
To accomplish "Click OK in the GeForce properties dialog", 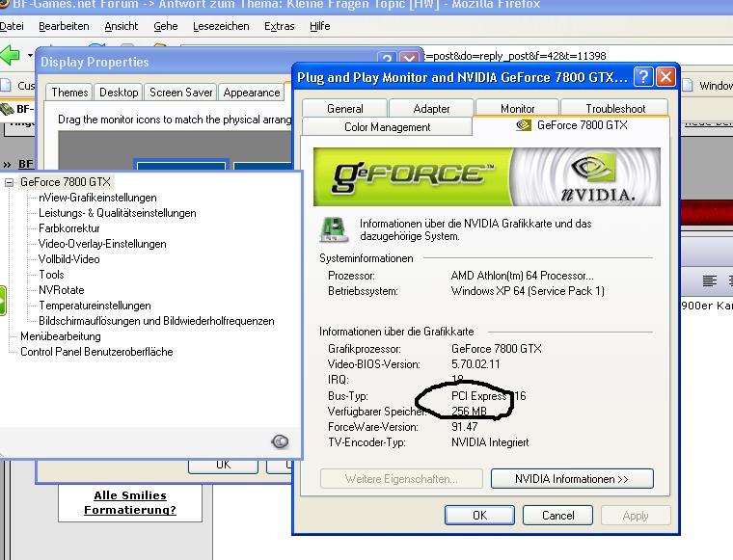I will pos(479,515).
